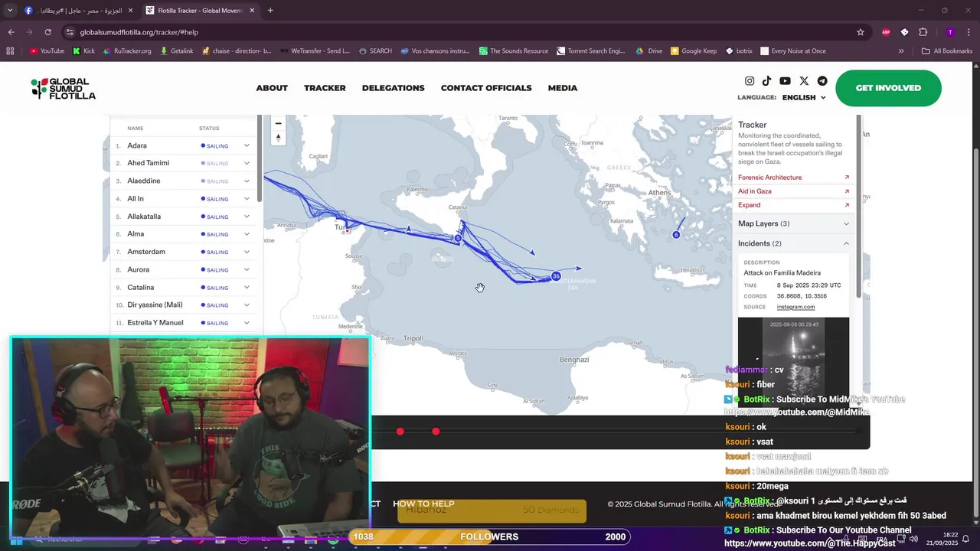Open the YouTube bookmark
Screen dimensions: 980x551
(46, 51)
